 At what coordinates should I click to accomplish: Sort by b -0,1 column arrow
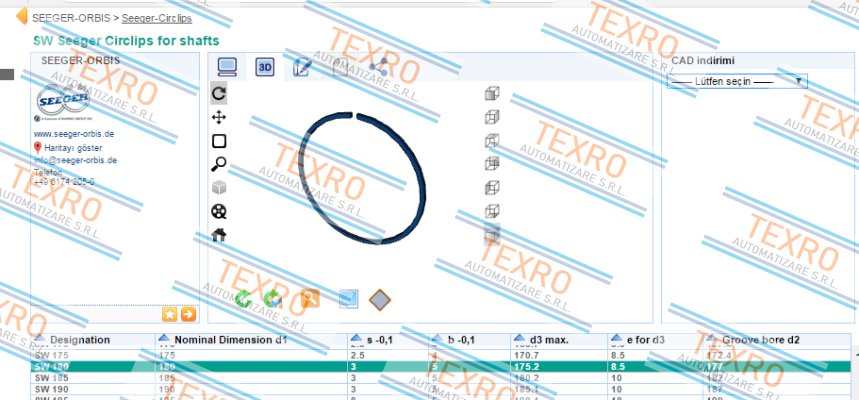pyautogui.click(x=438, y=339)
